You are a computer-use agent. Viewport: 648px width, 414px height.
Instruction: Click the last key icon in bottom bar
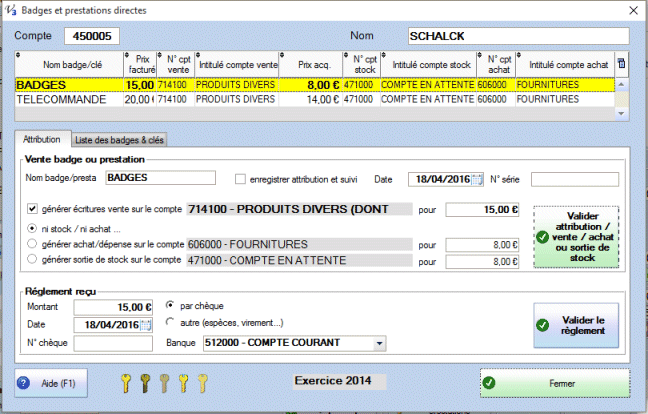[x=200, y=382]
